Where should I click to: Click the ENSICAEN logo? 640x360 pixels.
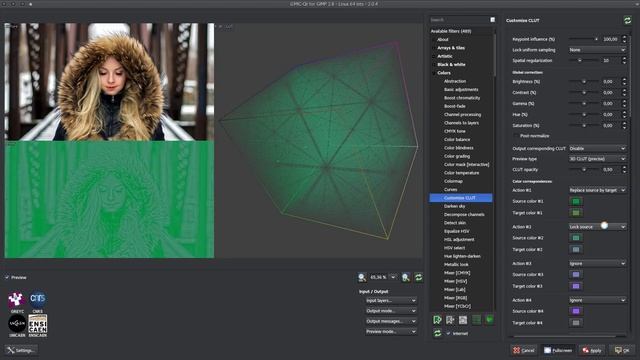point(38,323)
